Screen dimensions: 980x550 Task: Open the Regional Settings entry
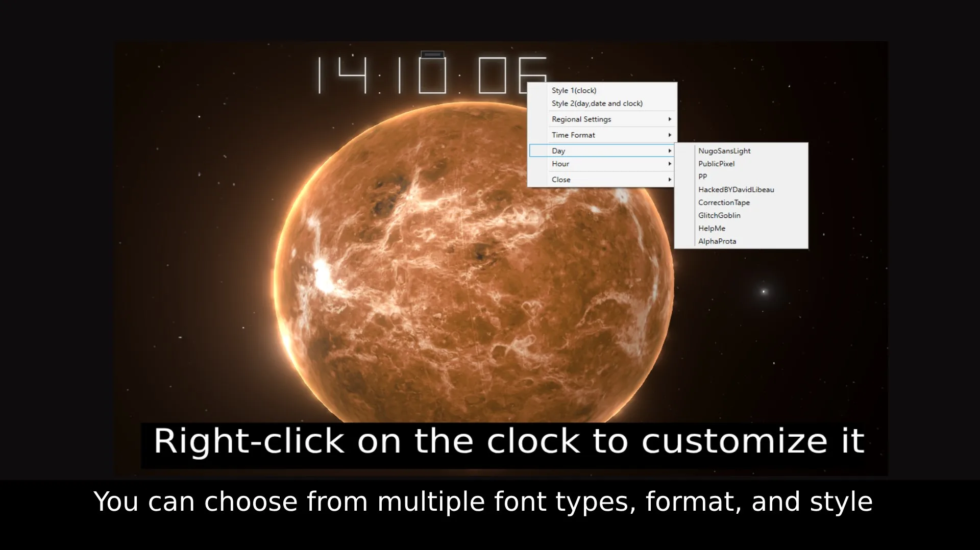tap(602, 119)
